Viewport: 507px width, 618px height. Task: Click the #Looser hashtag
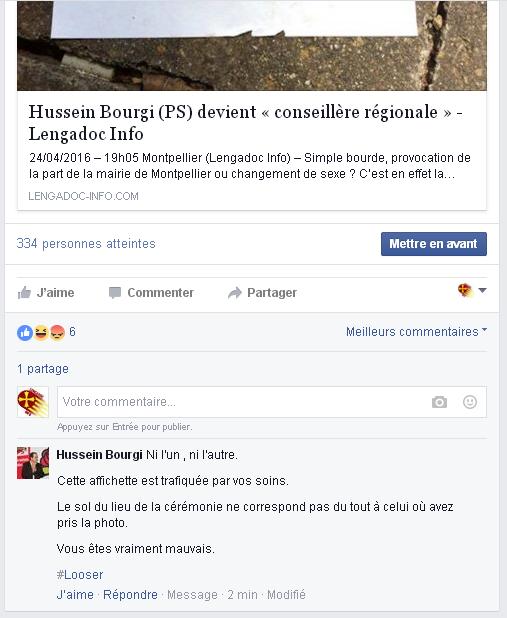tap(80, 575)
